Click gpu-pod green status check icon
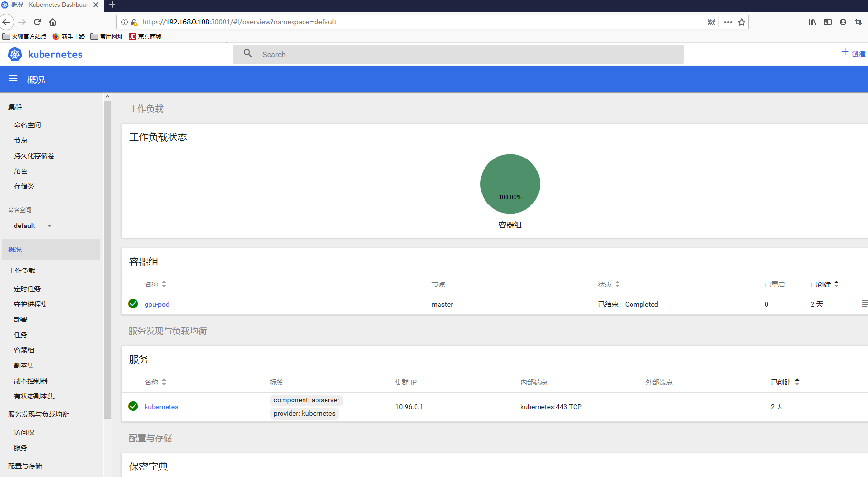Viewport: 868px width, 477px height. coord(133,304)
